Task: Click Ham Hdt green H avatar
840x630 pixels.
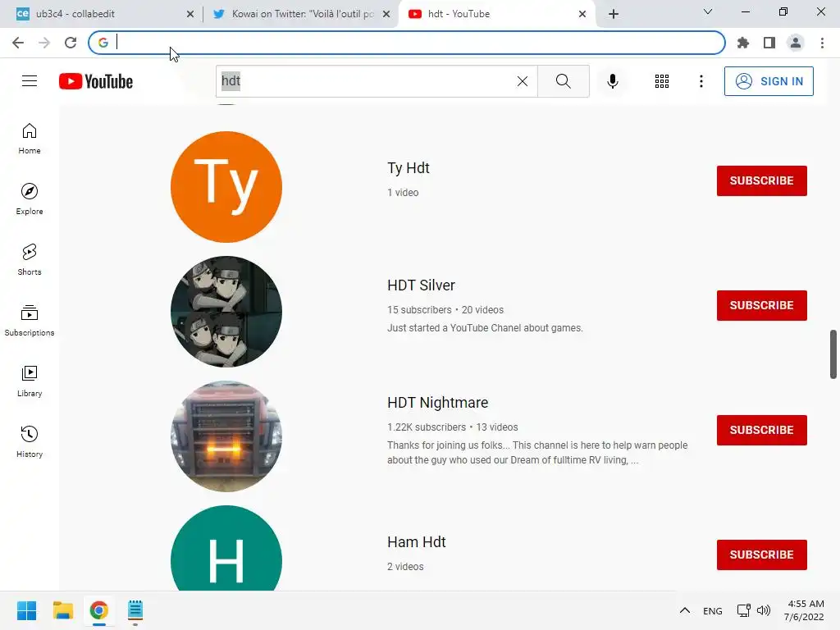Action: (x=226, y=549)
